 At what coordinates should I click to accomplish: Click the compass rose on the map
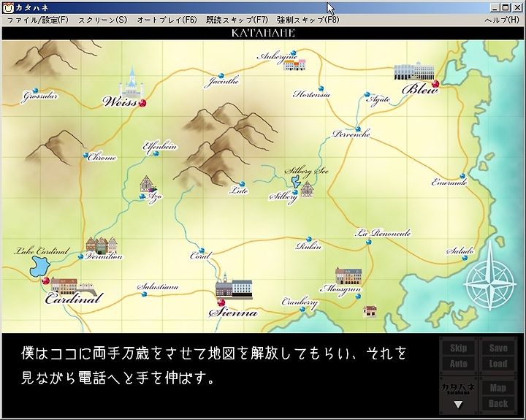click(x=490, y=283)
